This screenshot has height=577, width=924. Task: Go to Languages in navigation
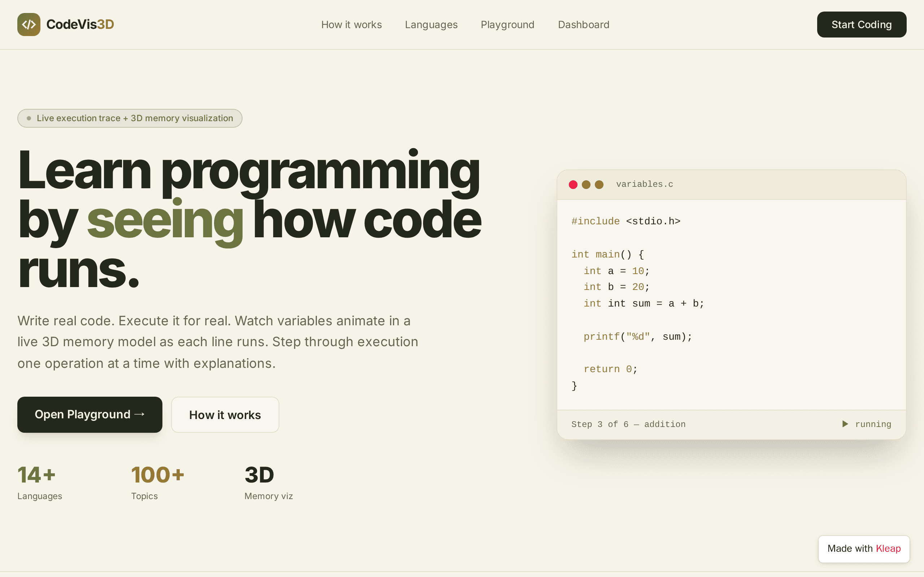point(431,25)
